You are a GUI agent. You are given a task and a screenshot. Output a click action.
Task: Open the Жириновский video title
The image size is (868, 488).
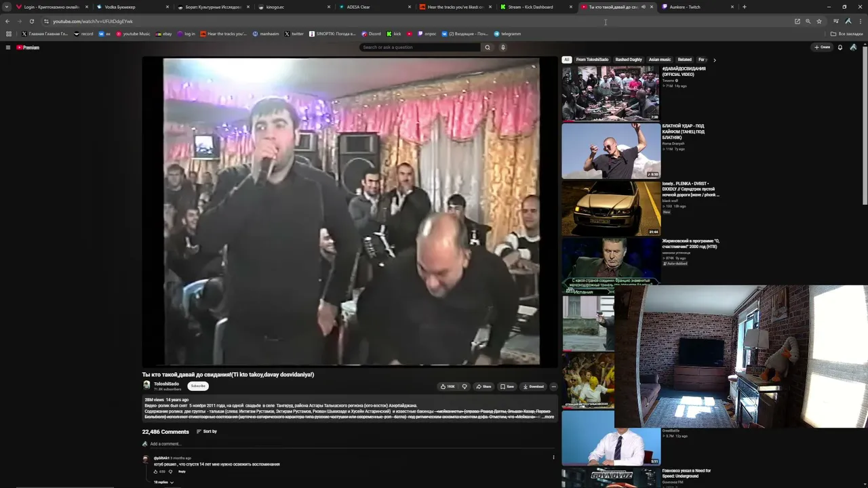click(x=691, y=243)
